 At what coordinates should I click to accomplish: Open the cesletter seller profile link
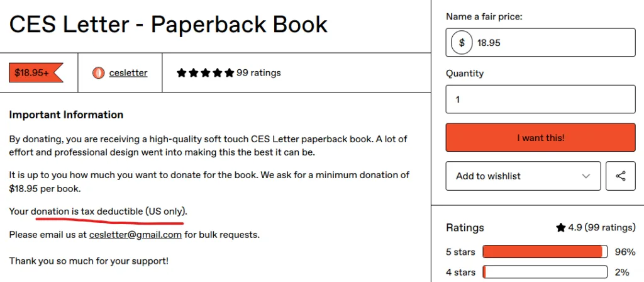tap(128, 73)
